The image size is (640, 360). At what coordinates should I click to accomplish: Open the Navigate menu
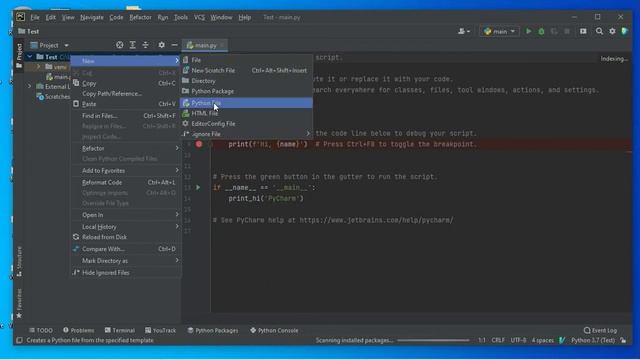(x=92, y=17)
